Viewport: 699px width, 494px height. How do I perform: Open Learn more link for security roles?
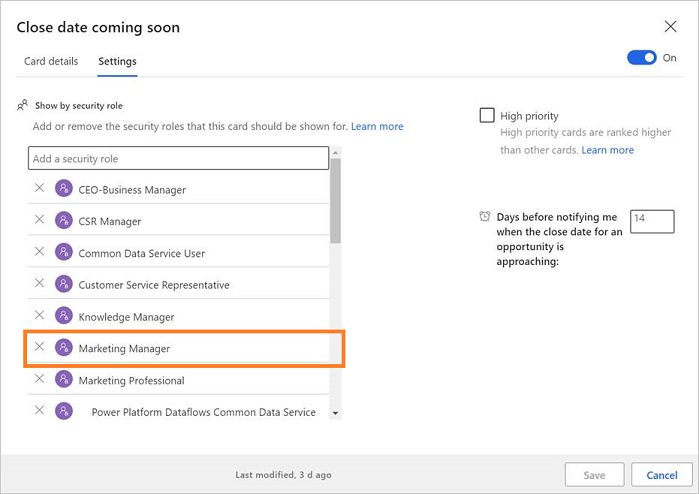click(377, 127)
